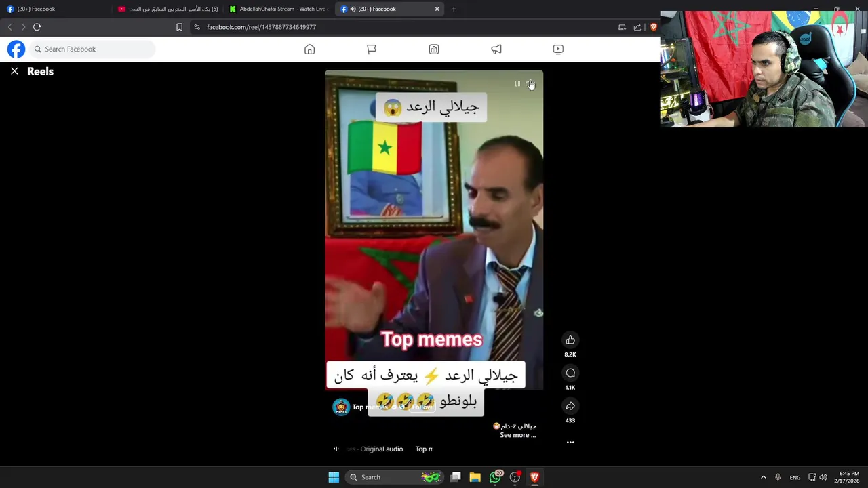The height and width of the screenshot is (488, 868).
Task: Open the Original audio link
Action: tap(382, 449)
